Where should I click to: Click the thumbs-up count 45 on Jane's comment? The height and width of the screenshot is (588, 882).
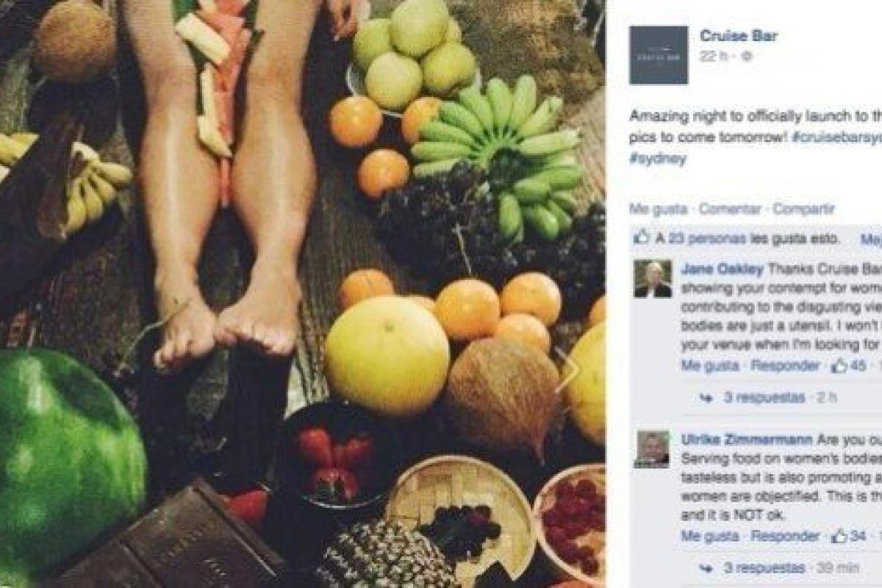[x=849, y=366]
